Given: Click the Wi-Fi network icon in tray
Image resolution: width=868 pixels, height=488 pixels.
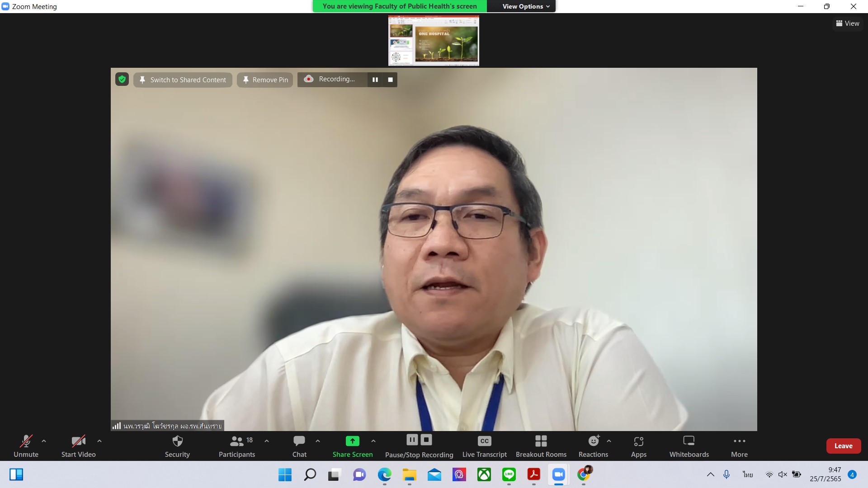Looking at the screenshot, I should (769, 474).
